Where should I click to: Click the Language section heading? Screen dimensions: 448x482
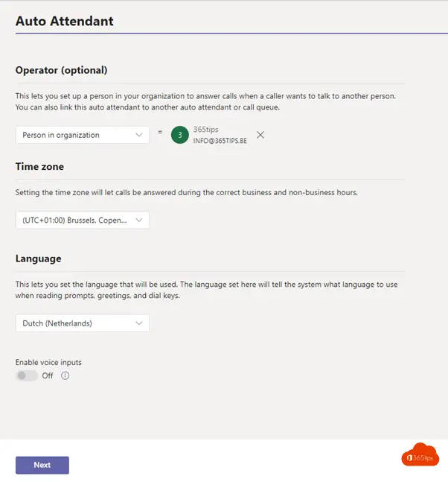tap(39, 259)
